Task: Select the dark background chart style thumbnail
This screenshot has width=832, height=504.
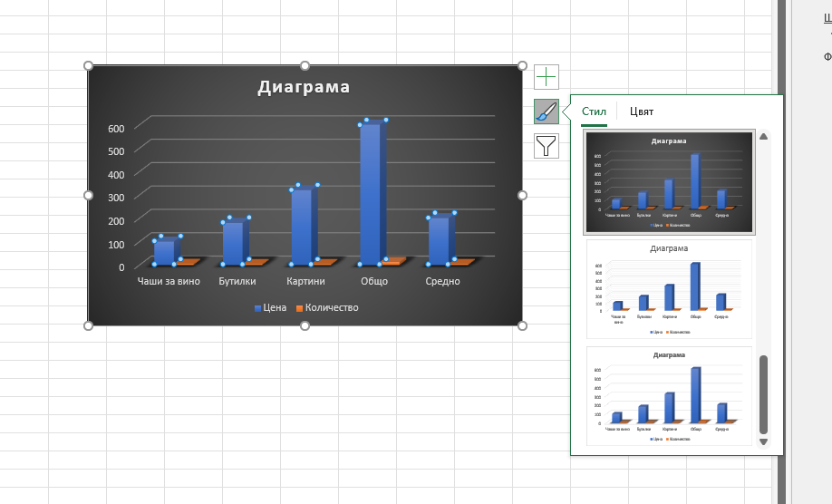Action: pyautogui.click(x=669, y=182)
